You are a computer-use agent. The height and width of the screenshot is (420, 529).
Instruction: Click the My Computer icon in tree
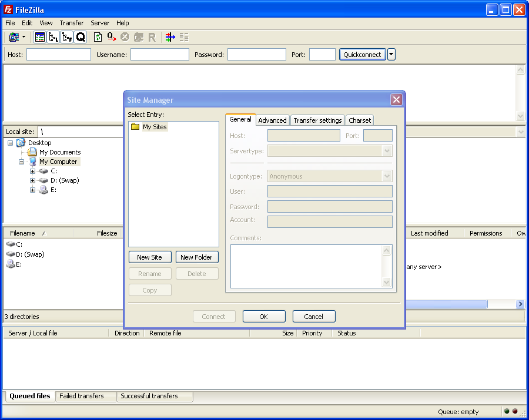33,162
